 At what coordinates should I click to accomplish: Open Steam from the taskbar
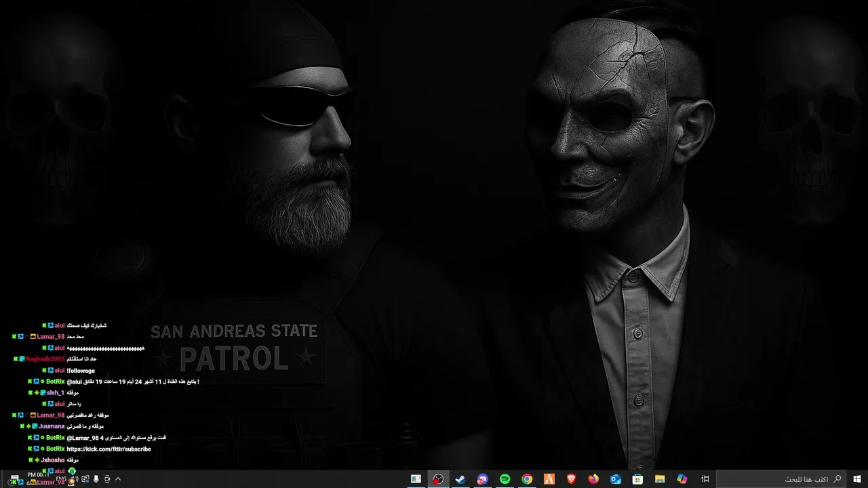coord(460,479)
